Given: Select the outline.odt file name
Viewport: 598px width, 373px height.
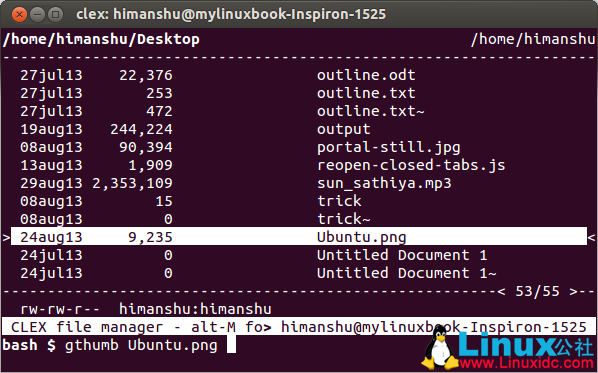Looking at the screenshot, I should 366,75.
